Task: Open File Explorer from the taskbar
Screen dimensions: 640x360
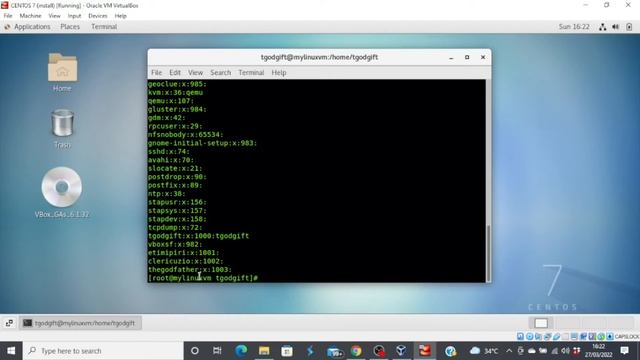Action: pyautogui.click(x=264, y=351)
